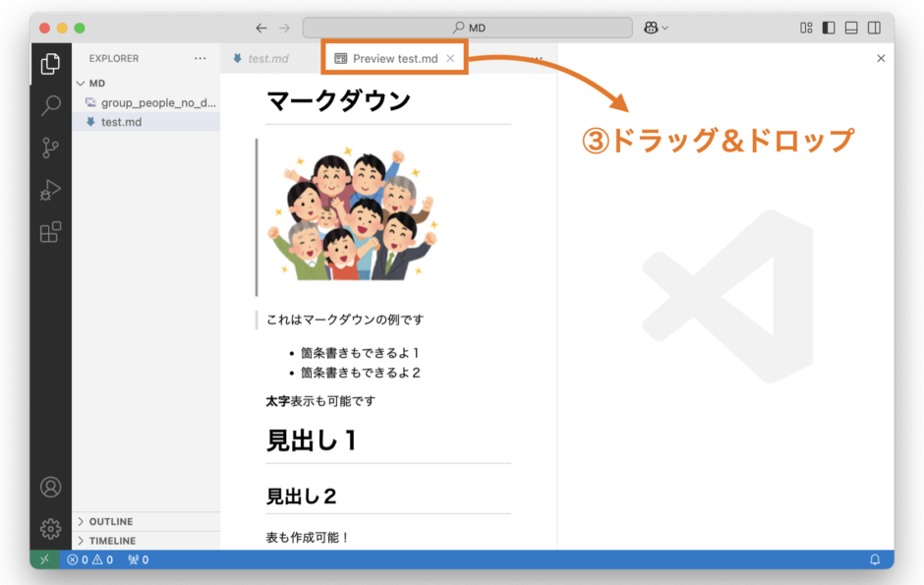This screenshot has height=585, width=924.
Task: Toggle the secondary sidebar visibility
Action: 872,28
